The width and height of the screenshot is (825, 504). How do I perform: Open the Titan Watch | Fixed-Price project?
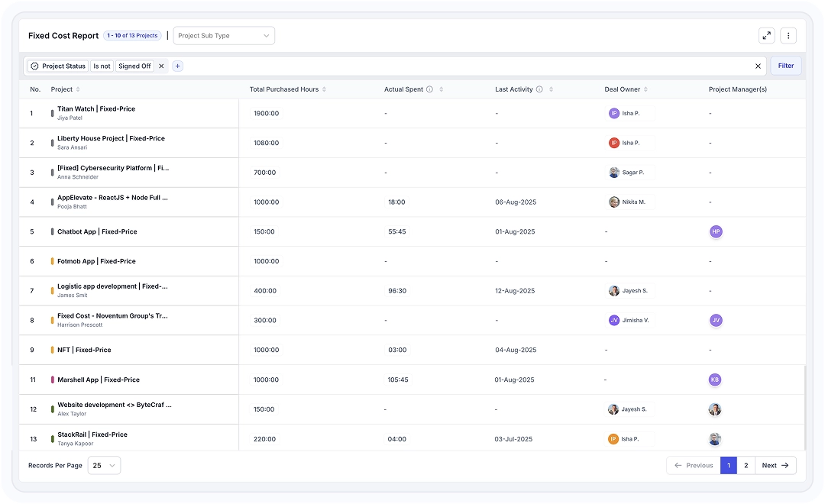point(96,109)
